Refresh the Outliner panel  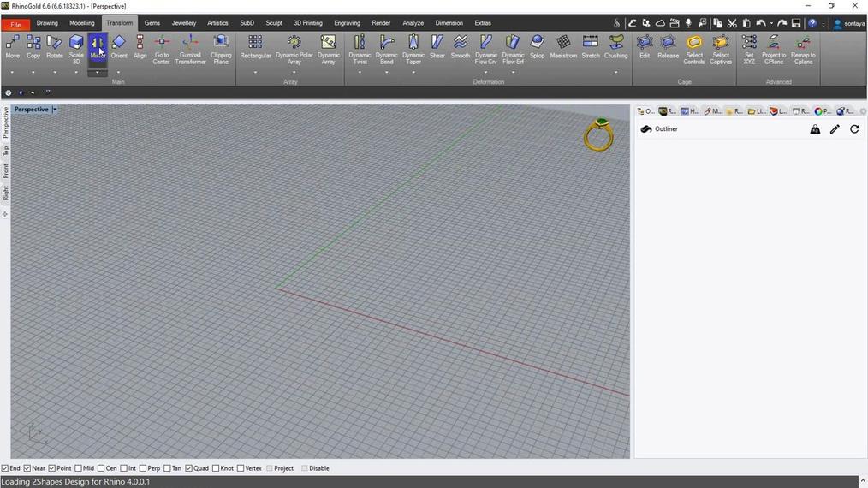pyautogui.click(x=854, y=129)
